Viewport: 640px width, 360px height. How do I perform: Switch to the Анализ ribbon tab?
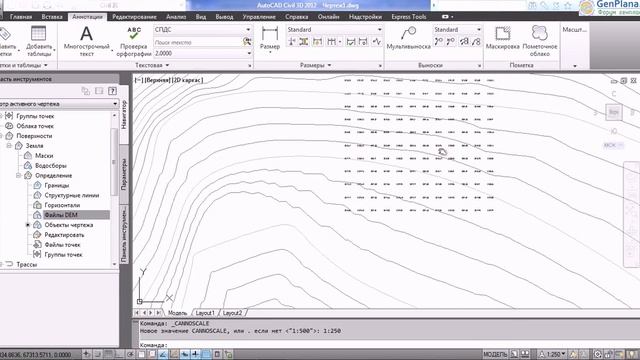coord(176,17)
